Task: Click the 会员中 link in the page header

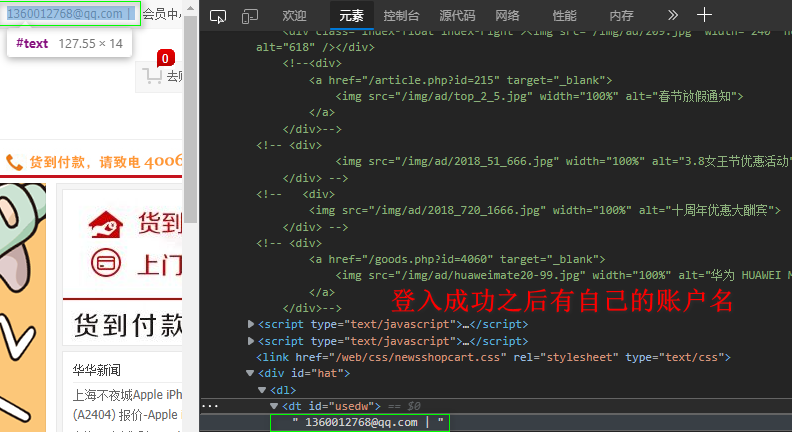Action: click(162, 14)
